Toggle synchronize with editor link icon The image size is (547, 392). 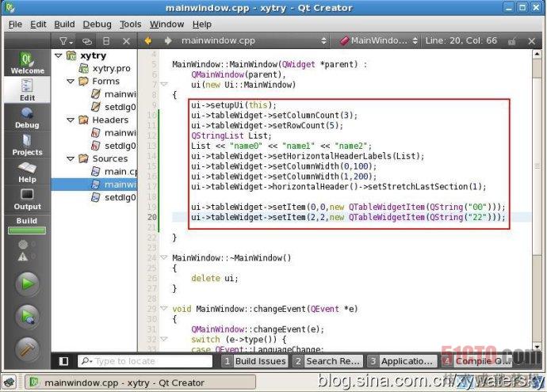coord(87,41)
